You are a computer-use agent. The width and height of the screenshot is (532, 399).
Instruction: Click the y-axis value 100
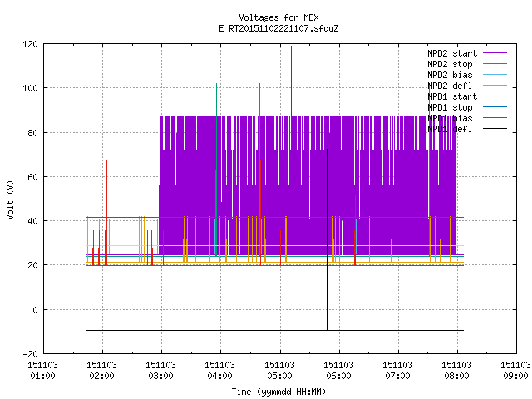coord(30,89)
